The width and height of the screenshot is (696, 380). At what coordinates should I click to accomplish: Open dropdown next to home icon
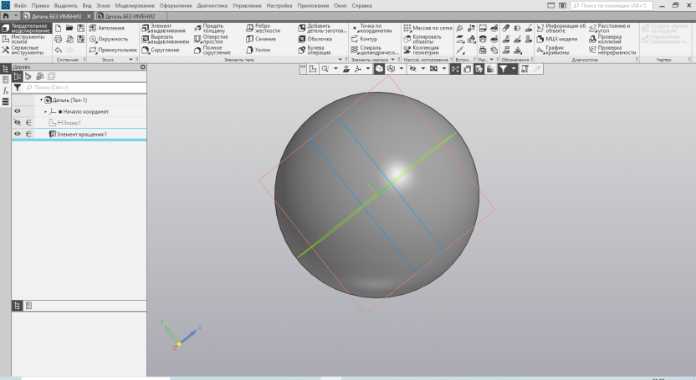coord(16,16)
